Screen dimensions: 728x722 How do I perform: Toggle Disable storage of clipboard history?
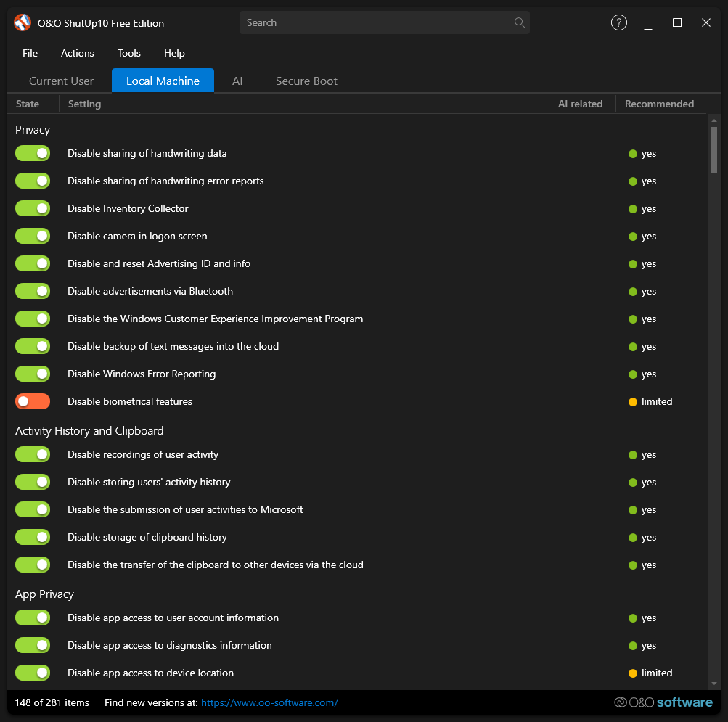click(33, 537)
